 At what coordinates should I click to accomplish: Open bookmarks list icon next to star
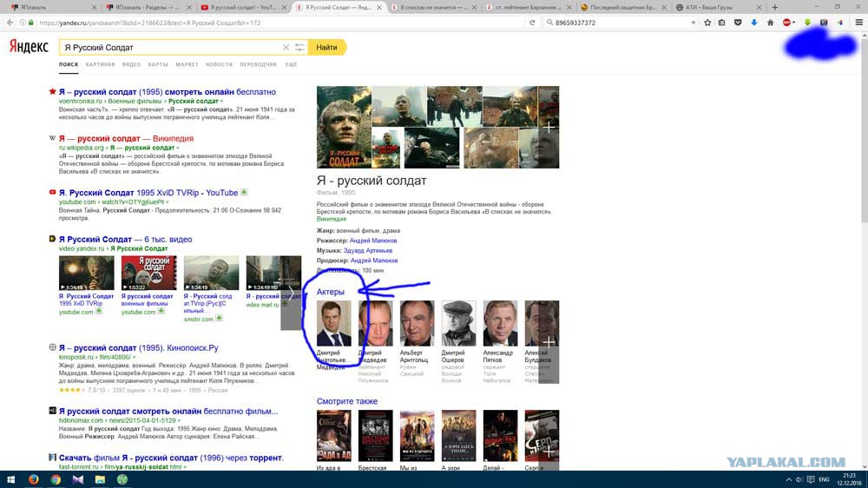pyautogui.click(x=722, y=23)
